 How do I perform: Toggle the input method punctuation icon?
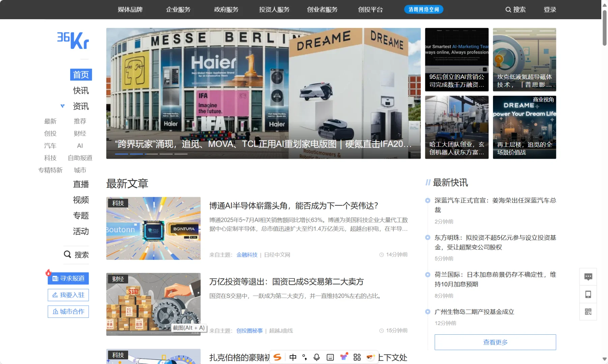coord(305,357)
